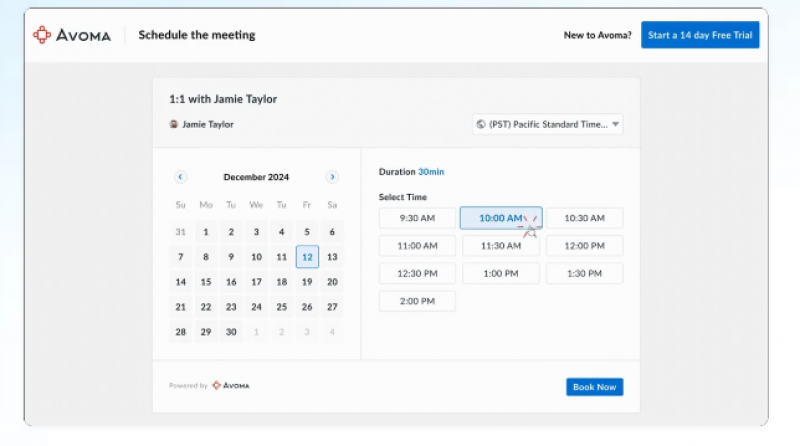Advance to next month with right arrow
800x446 pixels.
point(332,177)
